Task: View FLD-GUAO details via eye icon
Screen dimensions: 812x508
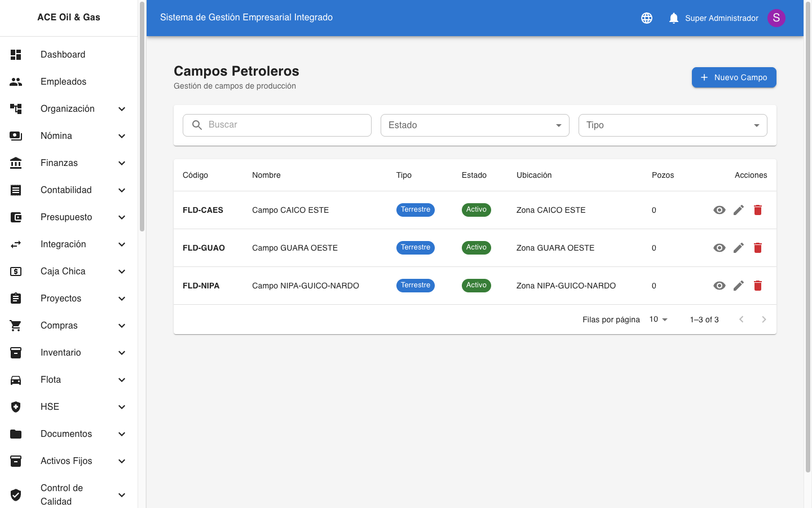Action: point(719,248)
